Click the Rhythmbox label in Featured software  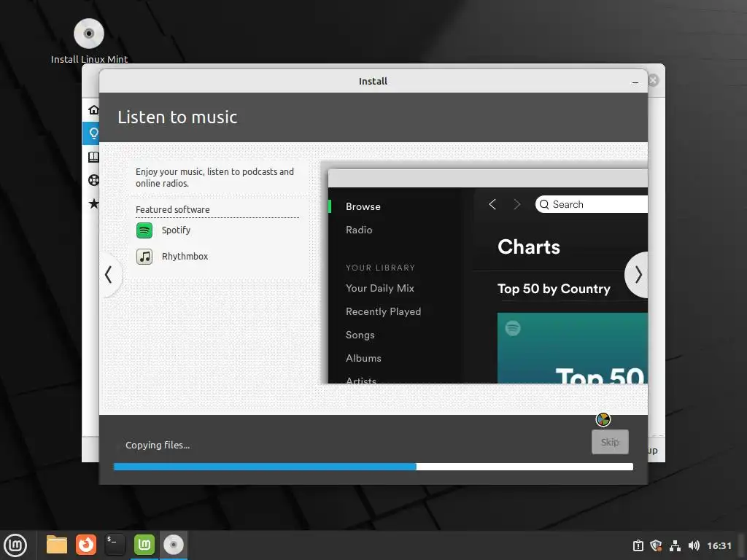click(185, 257)
